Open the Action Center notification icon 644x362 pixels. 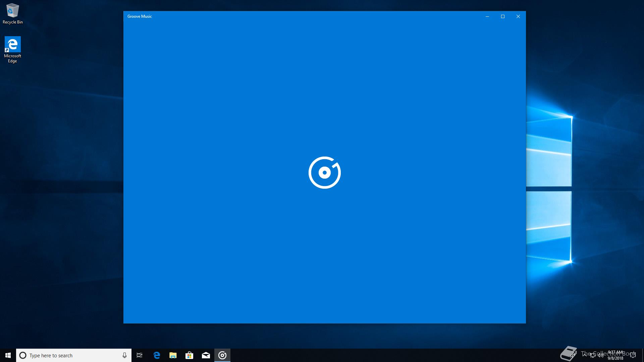point(633,355)
